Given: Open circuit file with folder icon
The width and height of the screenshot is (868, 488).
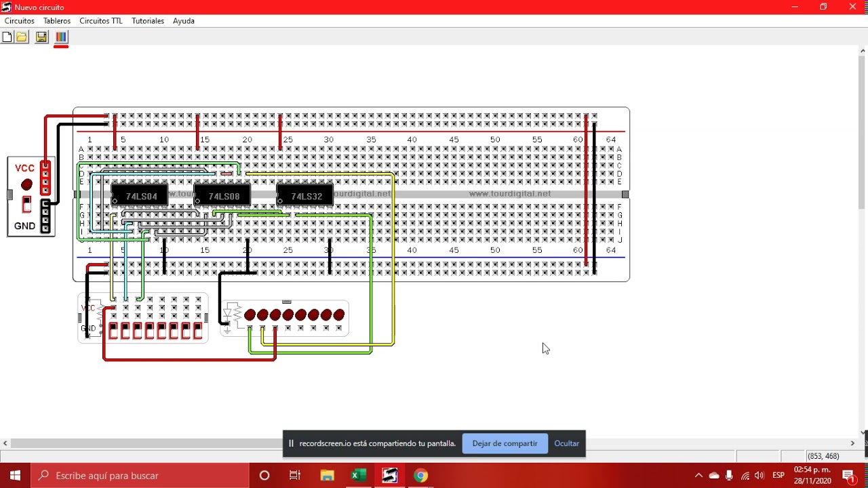Looking at the screenshot, I should pyautogui.click(x=22, y=37).
